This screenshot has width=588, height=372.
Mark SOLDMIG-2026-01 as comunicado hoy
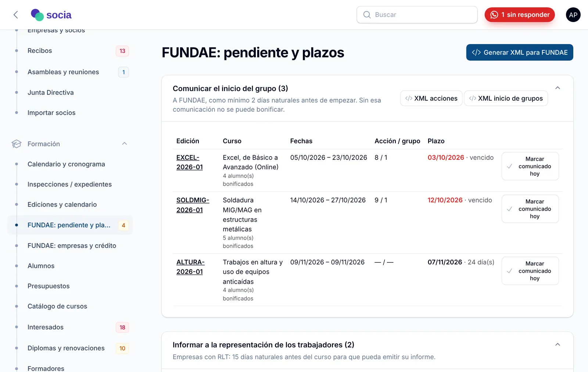(530, 209)
